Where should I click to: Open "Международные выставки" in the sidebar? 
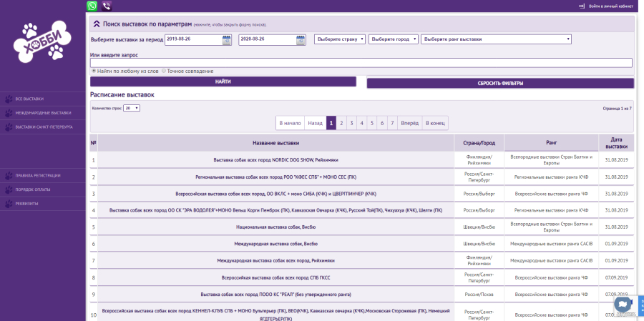(x=43, y=113)
